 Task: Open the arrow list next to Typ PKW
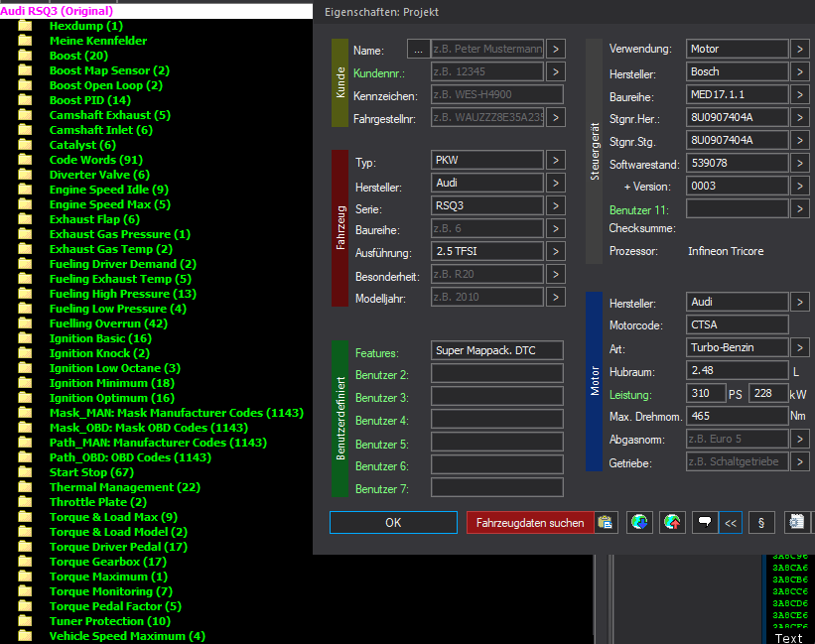(x=556, y=160)
